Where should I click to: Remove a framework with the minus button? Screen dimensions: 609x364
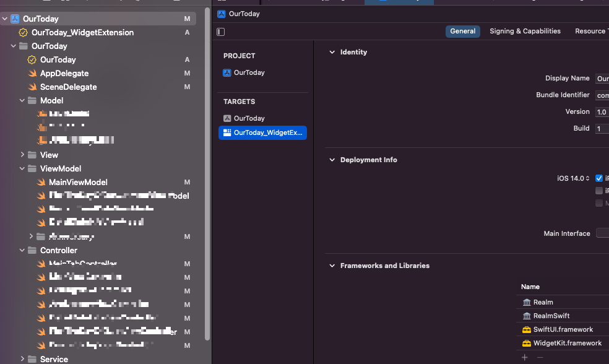pos(540,357)
